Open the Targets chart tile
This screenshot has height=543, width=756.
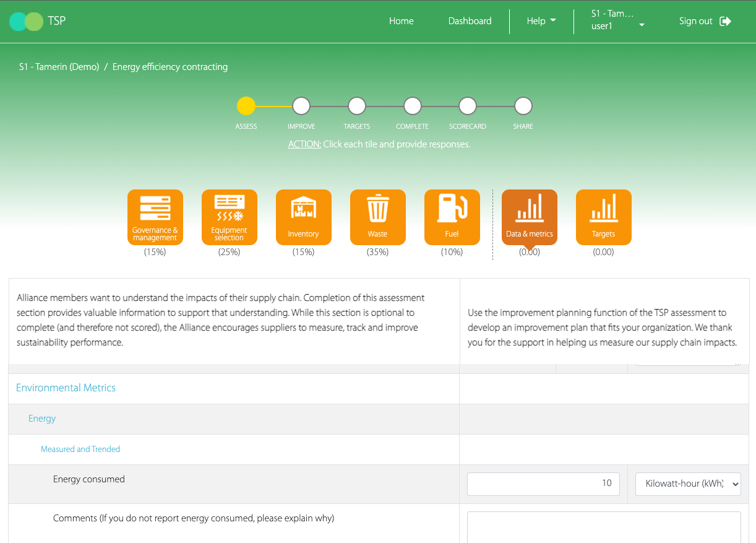coord(603,217)
